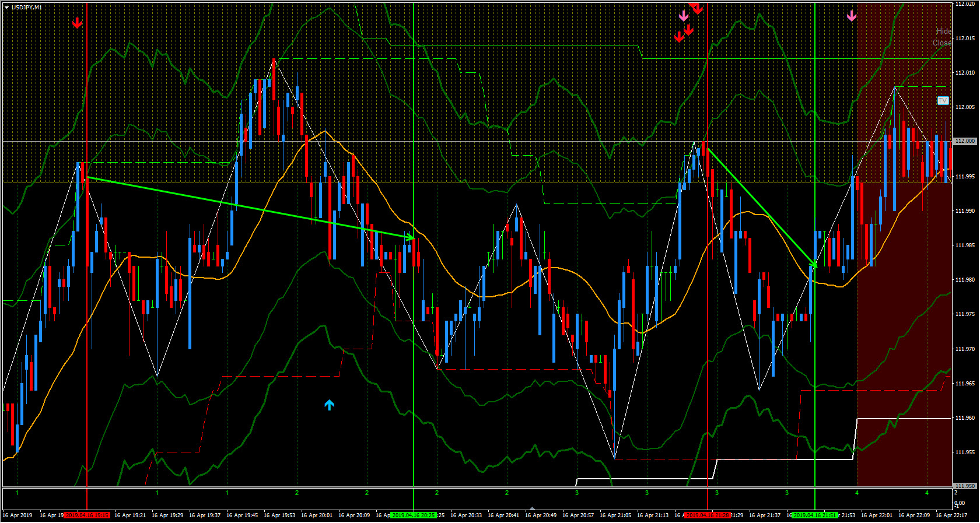Click the 16 Apr 19:29 time label
980x523 pixels.
[x=169, y=515]
